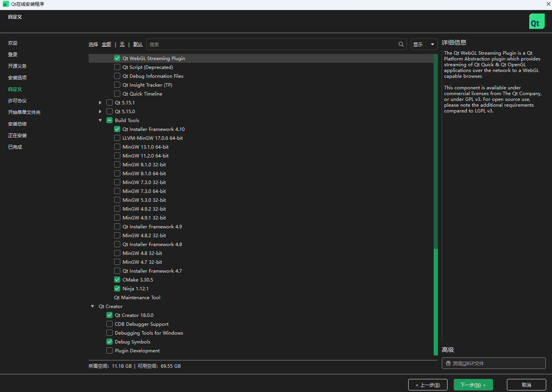This screenshot has height=392, width=552.
Task: Check CDB Debugger Support checkbox
Action: click(x=109, y=324)
